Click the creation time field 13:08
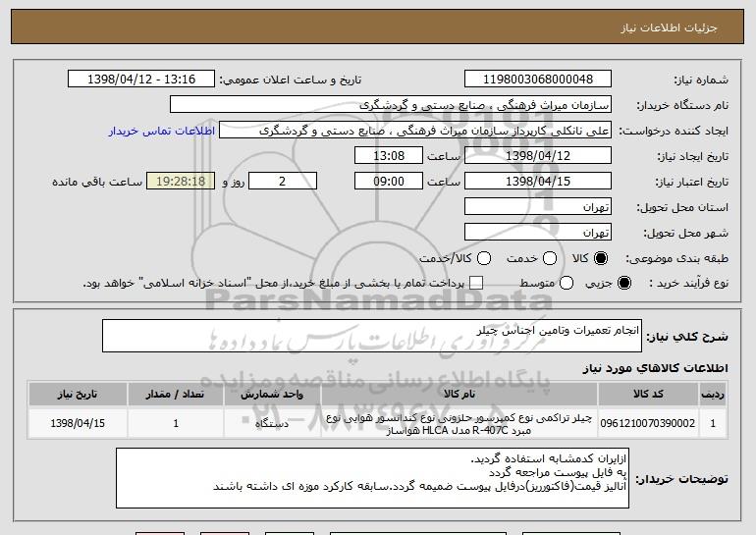 [x=389, y=156]
